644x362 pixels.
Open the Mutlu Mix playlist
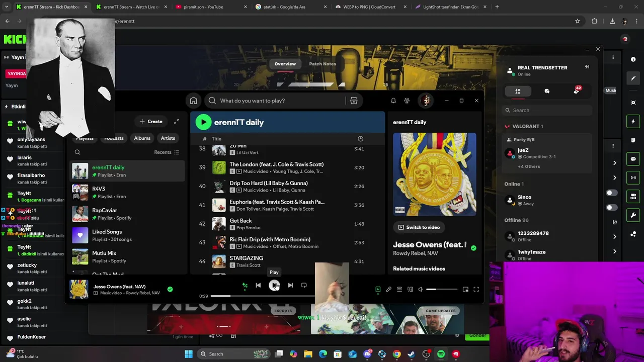[x=127, y=257]
